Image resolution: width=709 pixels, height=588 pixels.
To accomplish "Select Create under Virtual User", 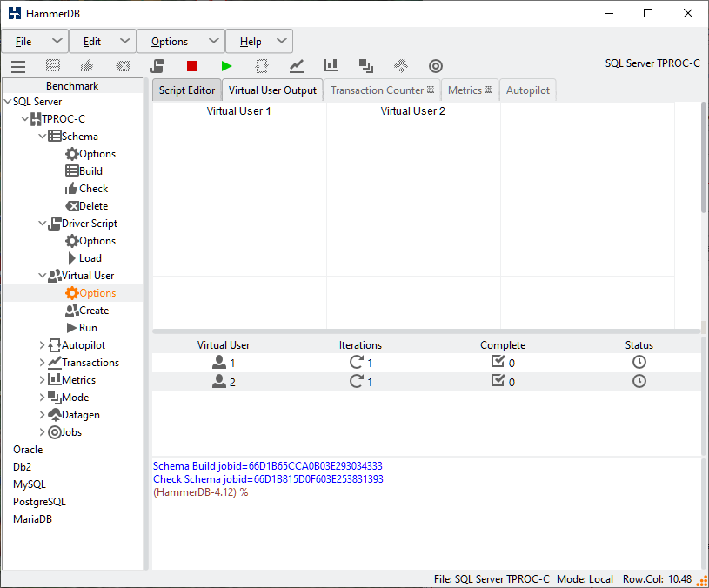I will click(x=87, y=311).
